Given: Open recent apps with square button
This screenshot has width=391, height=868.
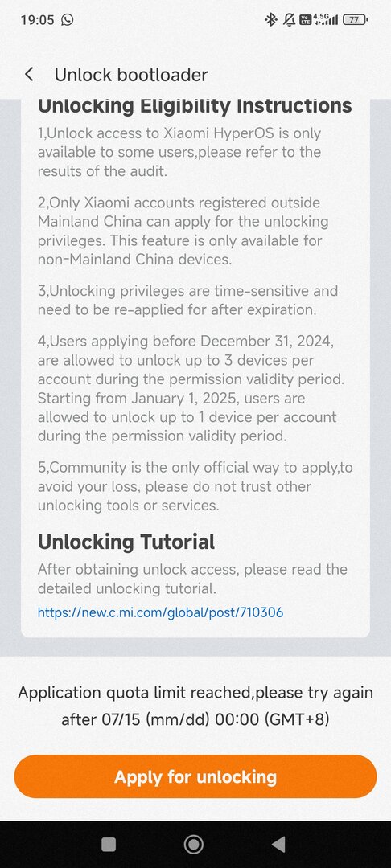Looking at the screenshot, I should (x=109, y=844).
